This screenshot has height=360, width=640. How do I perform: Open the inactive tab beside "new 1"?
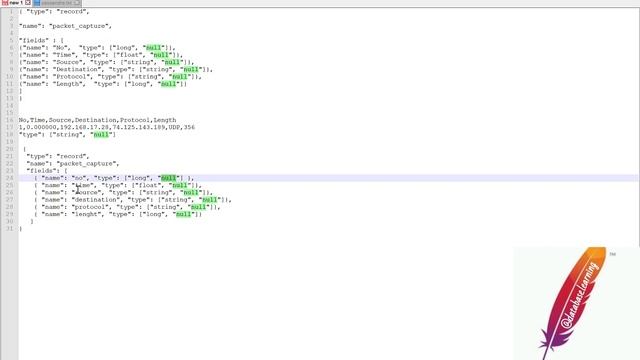tap(57, 3)
